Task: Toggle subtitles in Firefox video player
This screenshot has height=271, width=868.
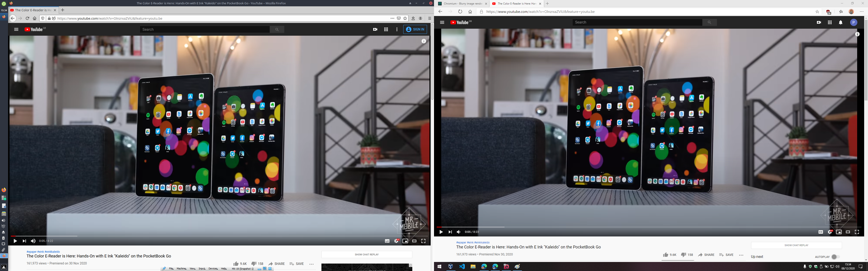Action: pyautogui.click(x=387, y=241)
